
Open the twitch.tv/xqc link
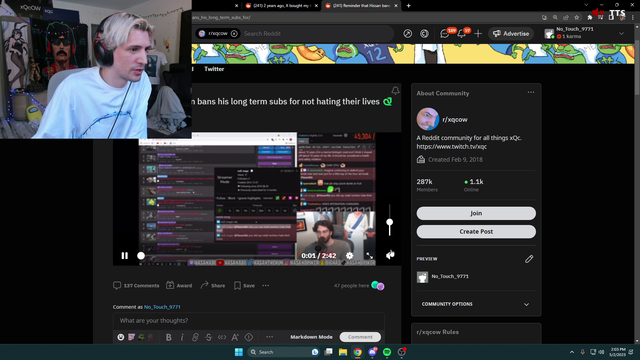pyautogui.click(x=451, y=147)
